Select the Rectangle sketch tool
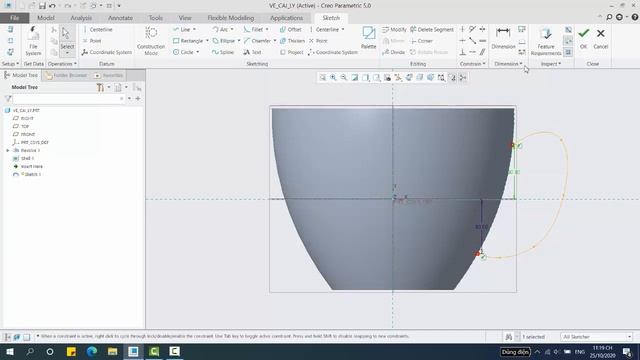 pos(188,41)
